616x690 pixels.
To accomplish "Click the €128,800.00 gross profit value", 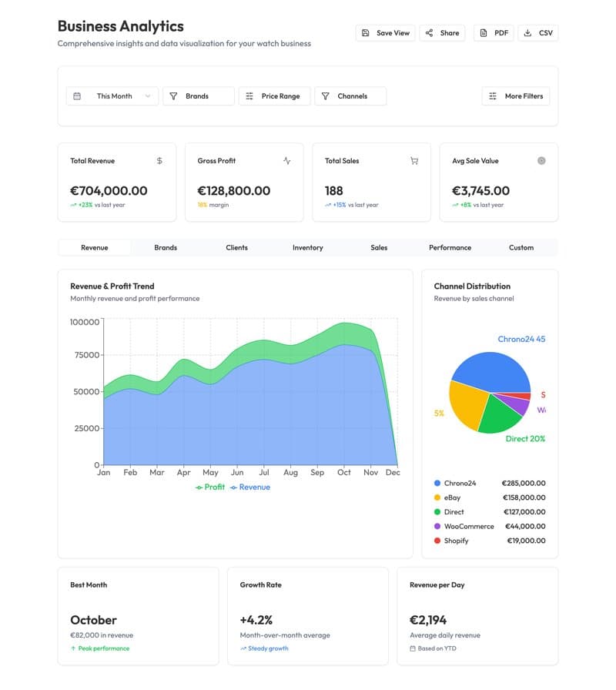I will coord(233,190).
